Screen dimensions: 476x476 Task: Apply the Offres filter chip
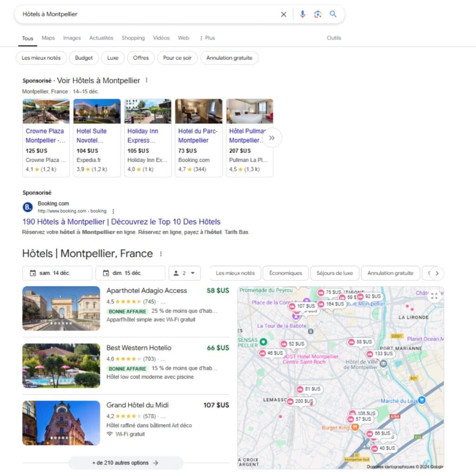[141, 58]
